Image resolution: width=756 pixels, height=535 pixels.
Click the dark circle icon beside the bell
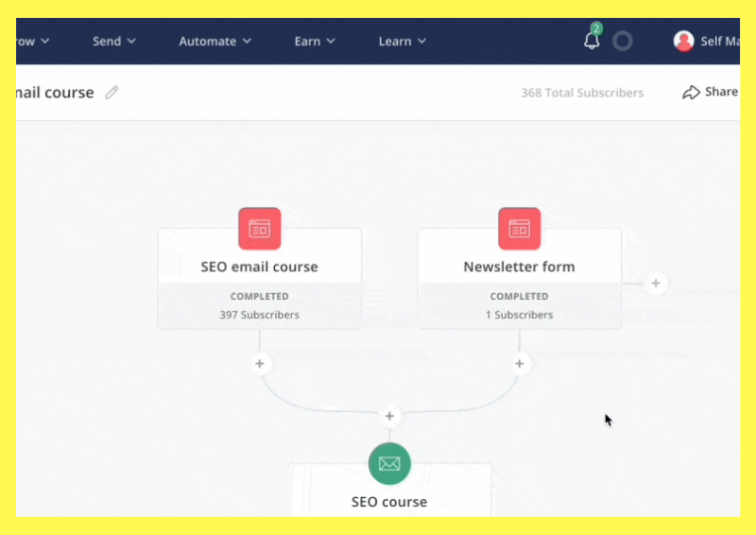[622, 41]
